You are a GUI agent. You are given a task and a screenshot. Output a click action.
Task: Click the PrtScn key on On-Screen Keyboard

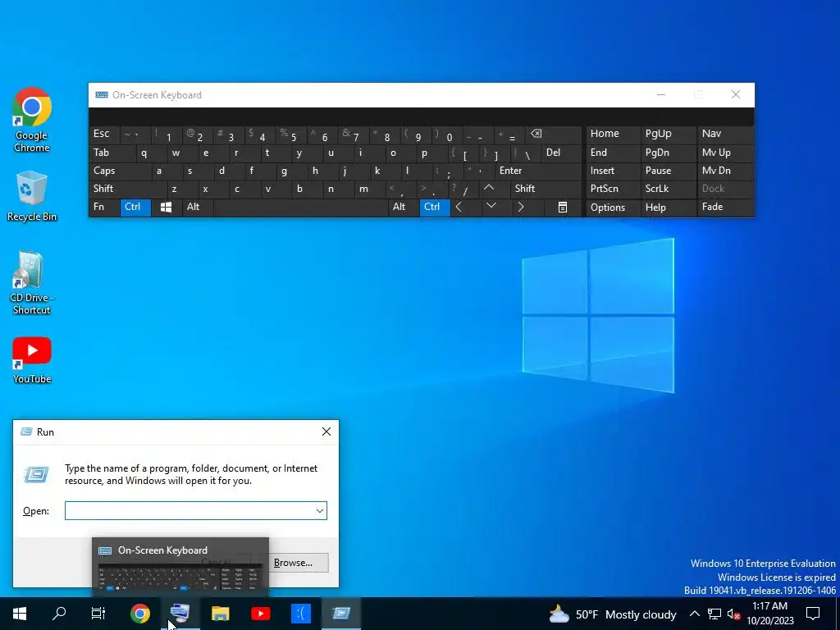tap(614, 189)
